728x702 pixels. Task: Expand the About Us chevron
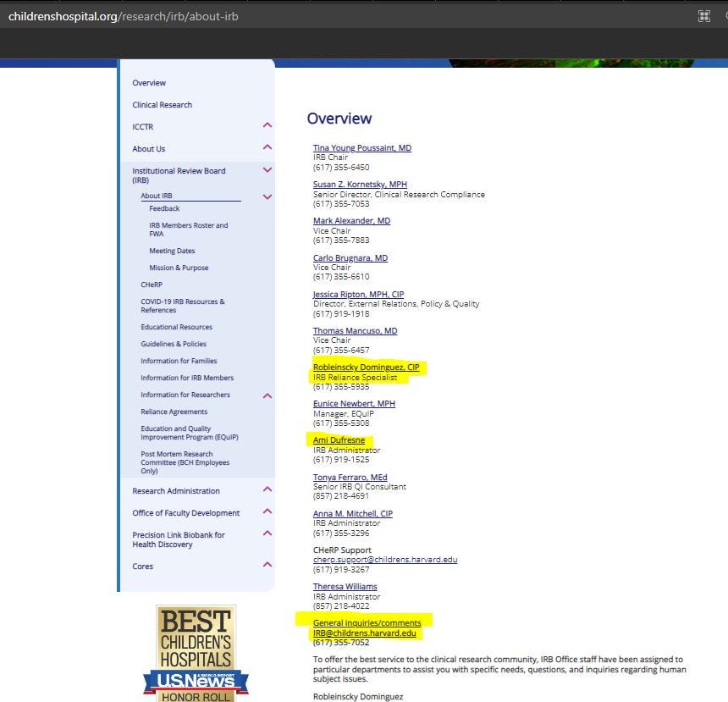coord(267,147)
